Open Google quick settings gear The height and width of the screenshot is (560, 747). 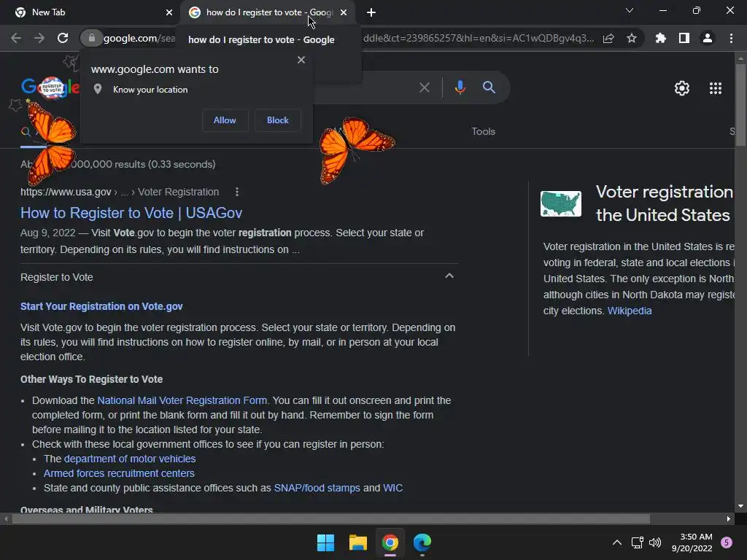coord(682,88)
